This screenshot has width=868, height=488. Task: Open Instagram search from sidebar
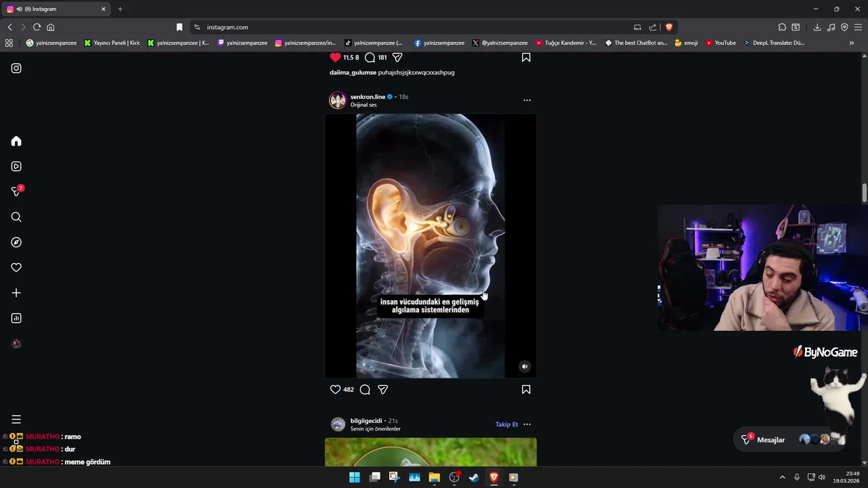click(x=16, y=217)
